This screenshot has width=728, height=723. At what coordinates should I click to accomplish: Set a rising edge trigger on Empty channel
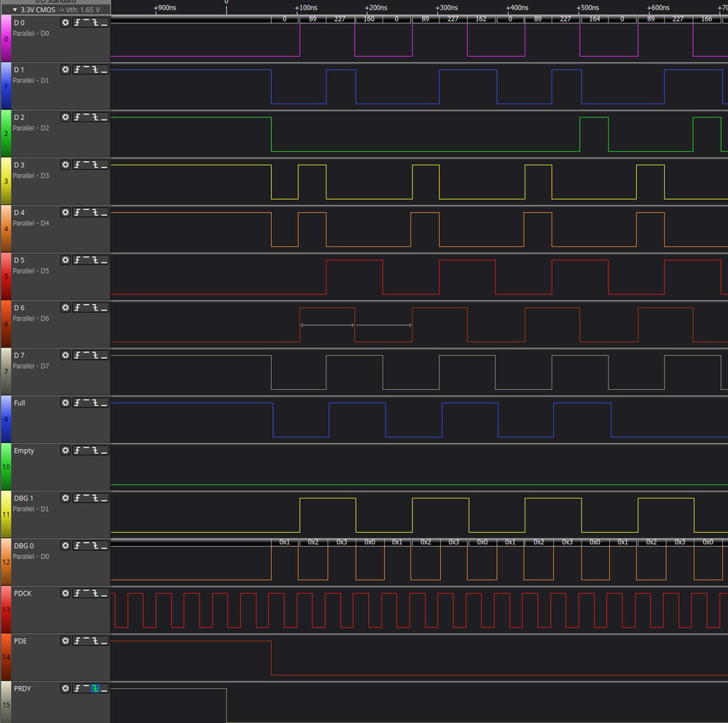pyautogui.click(x=77, y=450)
